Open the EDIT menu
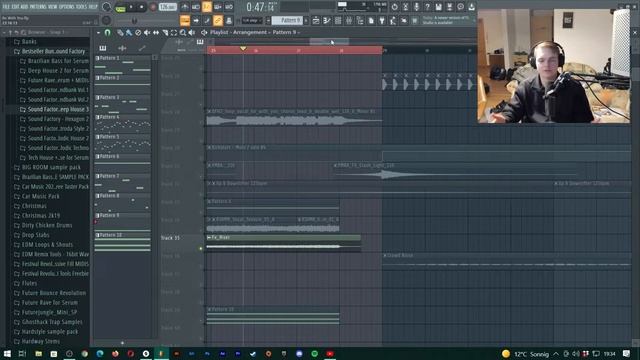 pyautogui.click(x=15, y=7)
